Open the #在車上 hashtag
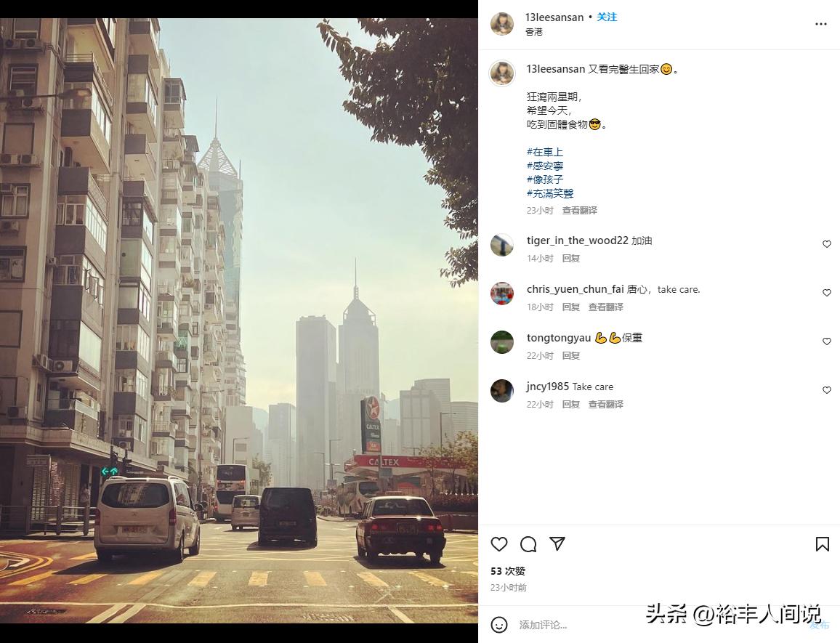 545,152
